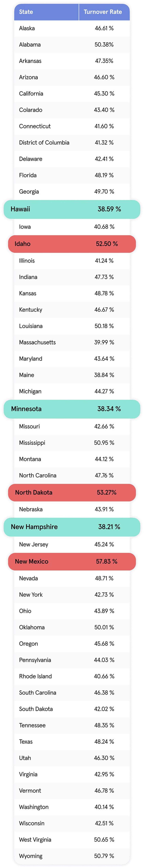
Task: Click the California state name
Action: (31, 94)
